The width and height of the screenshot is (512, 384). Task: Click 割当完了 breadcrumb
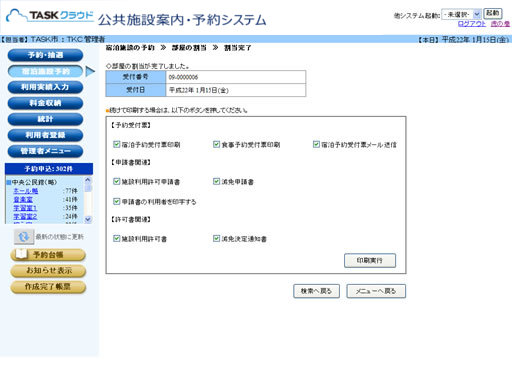click(238, 48)
